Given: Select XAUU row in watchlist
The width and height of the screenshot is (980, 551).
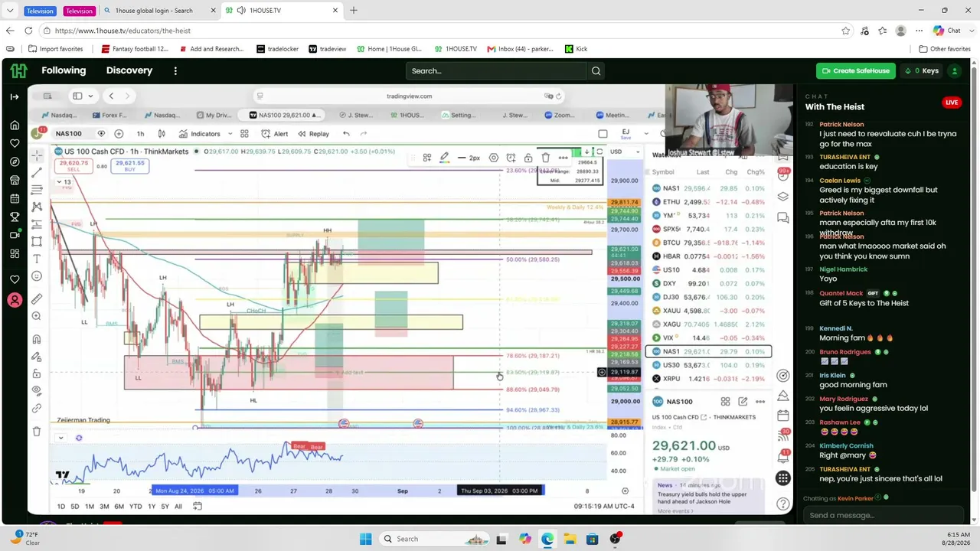Looking at the screenshot, I should coord(708,311).
